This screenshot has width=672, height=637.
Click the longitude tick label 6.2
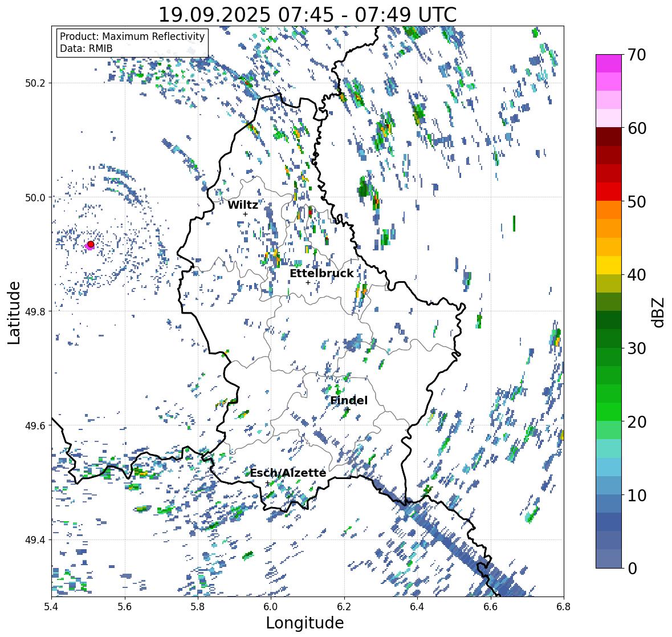[x=344, y=607]
